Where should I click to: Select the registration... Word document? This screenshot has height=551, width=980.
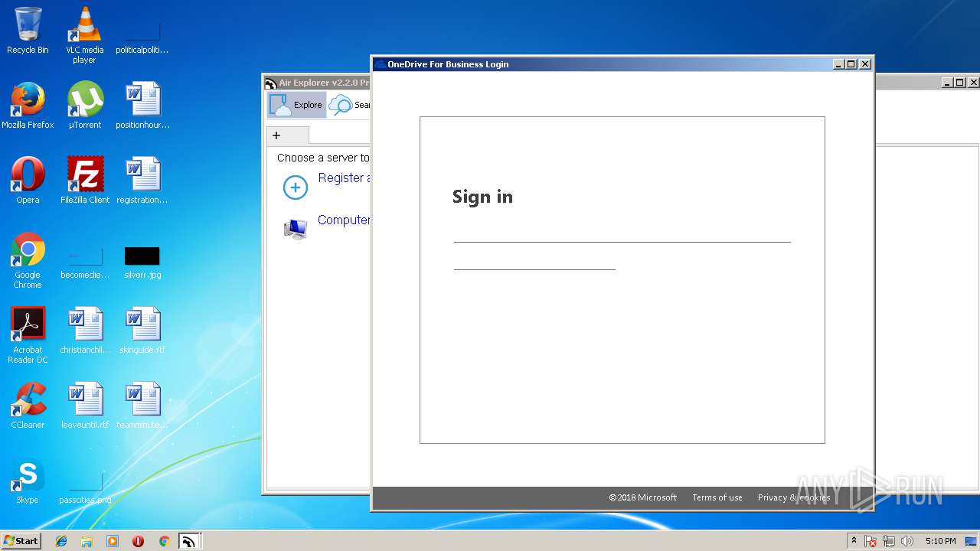(x=142, y=181)
